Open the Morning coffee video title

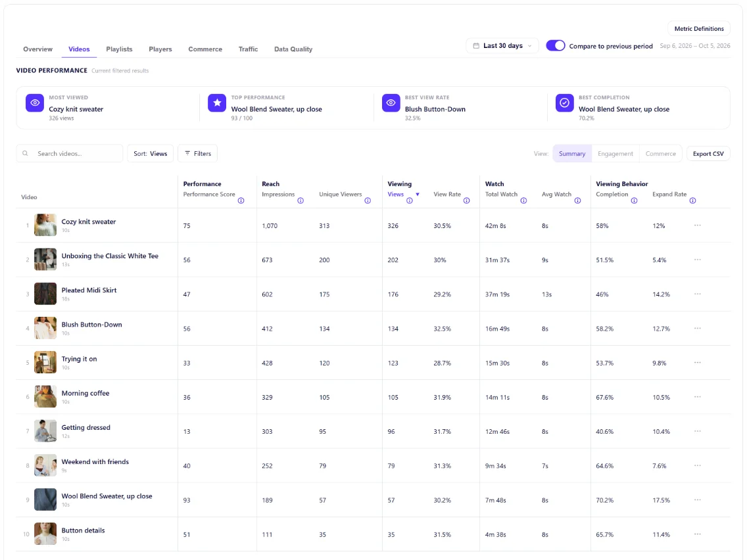pyautogui.click(x=85, y=393)
